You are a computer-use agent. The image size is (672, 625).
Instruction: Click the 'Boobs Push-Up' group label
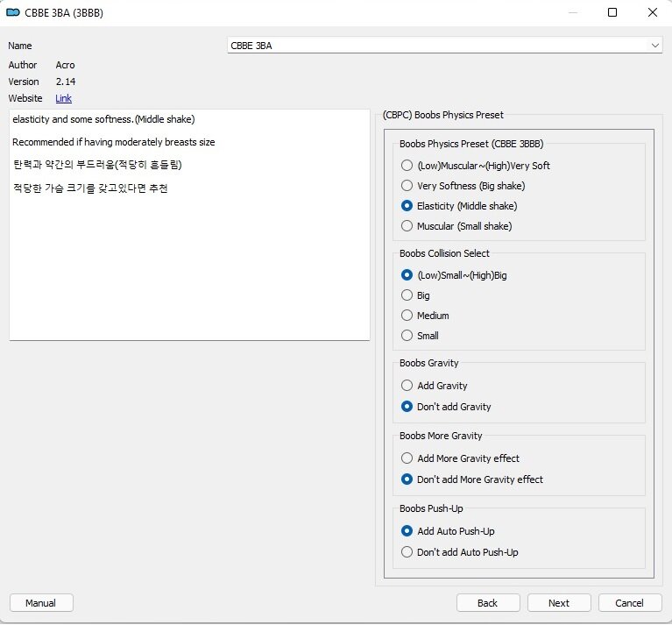(x=431, y=508)
